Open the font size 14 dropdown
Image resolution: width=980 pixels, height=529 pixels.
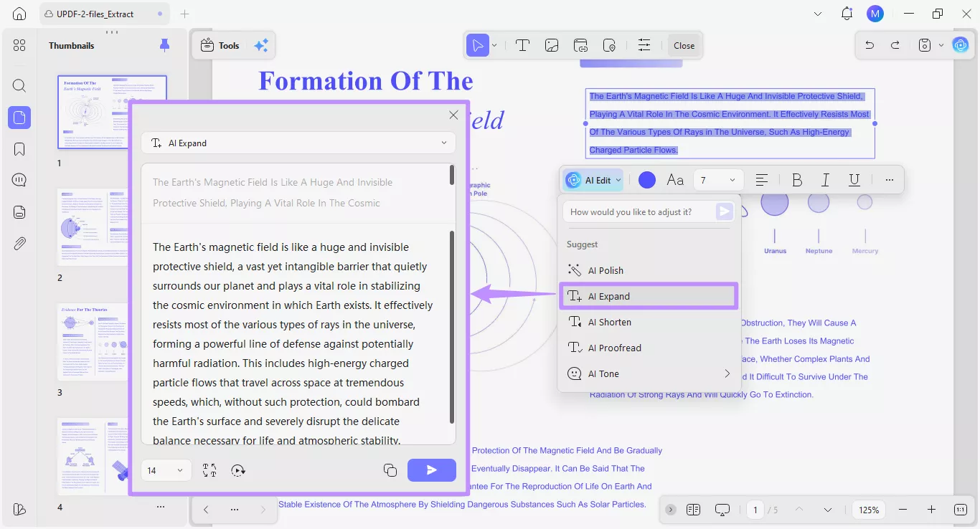166,470
